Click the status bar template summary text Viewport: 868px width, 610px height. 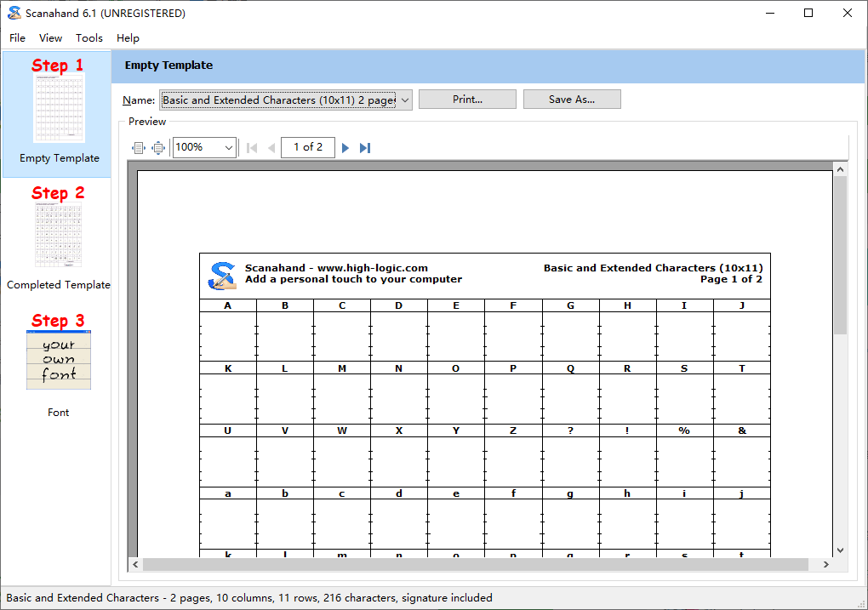pyautogui.click(x=249, y=598)
